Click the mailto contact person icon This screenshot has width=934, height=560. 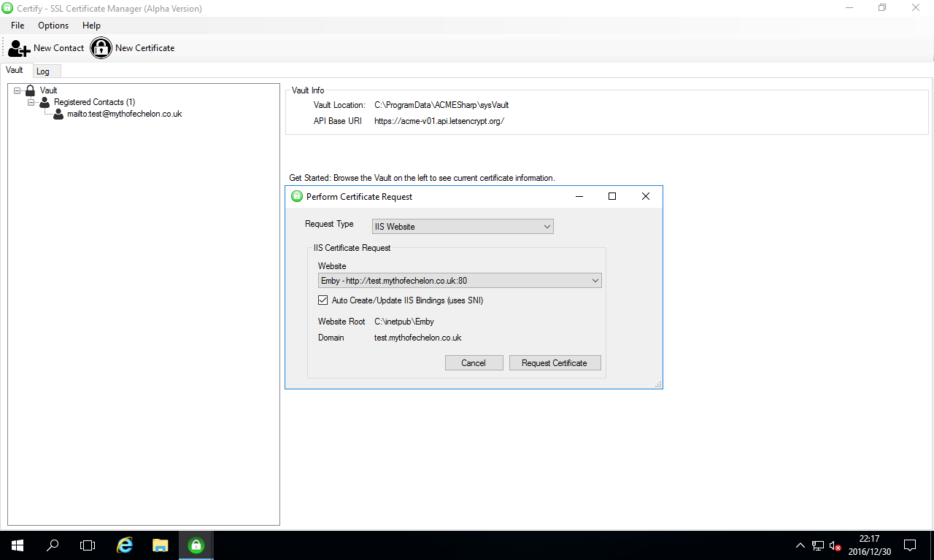[x=58, y=114]
